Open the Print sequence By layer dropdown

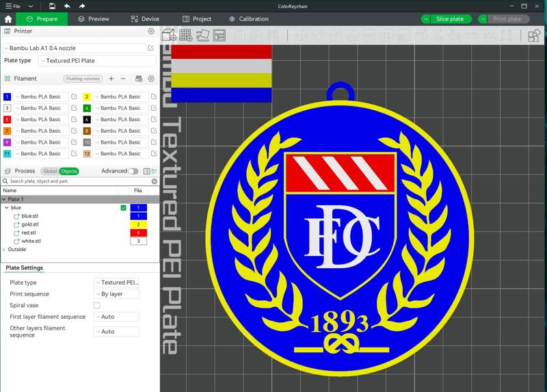pyautogui.click(x=116, y=294)
